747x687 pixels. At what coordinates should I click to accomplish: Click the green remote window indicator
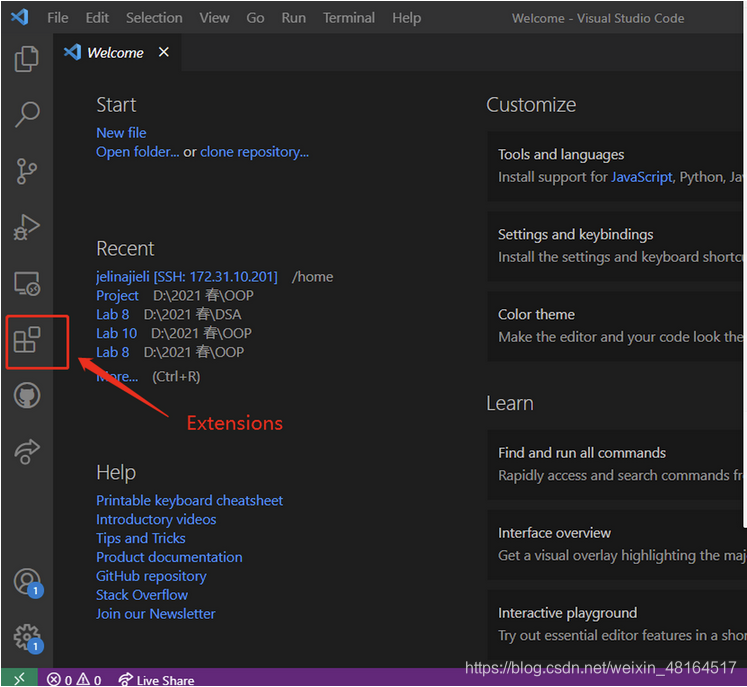[x=19, y=678]
